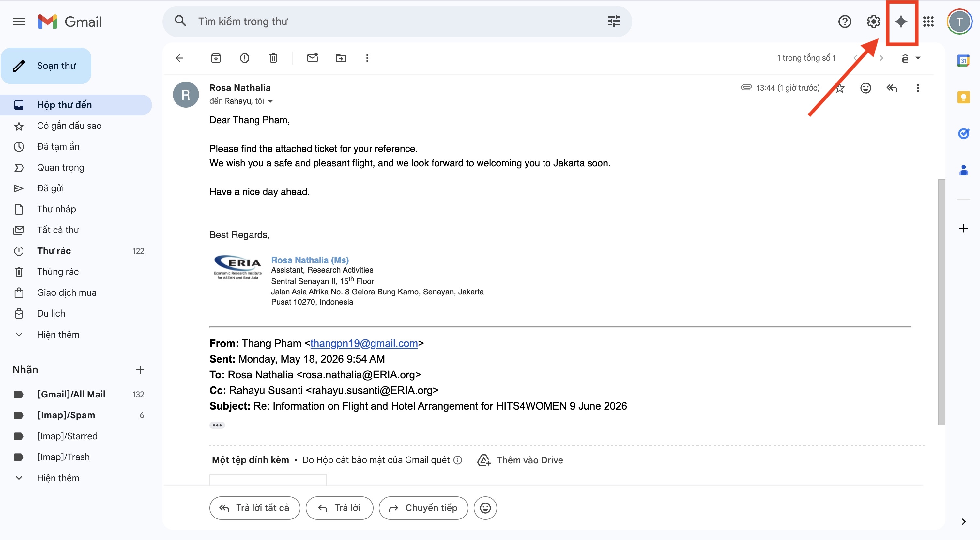Screen dimensions: 980x540
Task: Click the 'Trả lời tất cả' button
Action: 254,508
